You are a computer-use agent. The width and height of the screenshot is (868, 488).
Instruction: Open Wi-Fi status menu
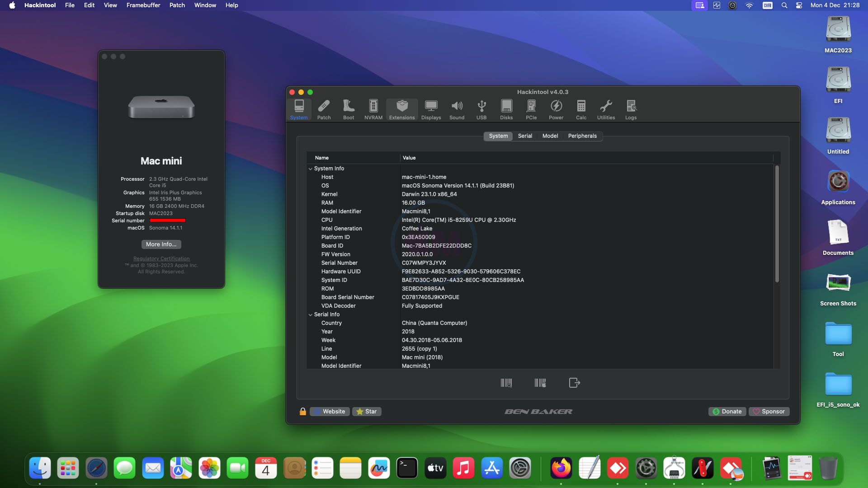749,5
